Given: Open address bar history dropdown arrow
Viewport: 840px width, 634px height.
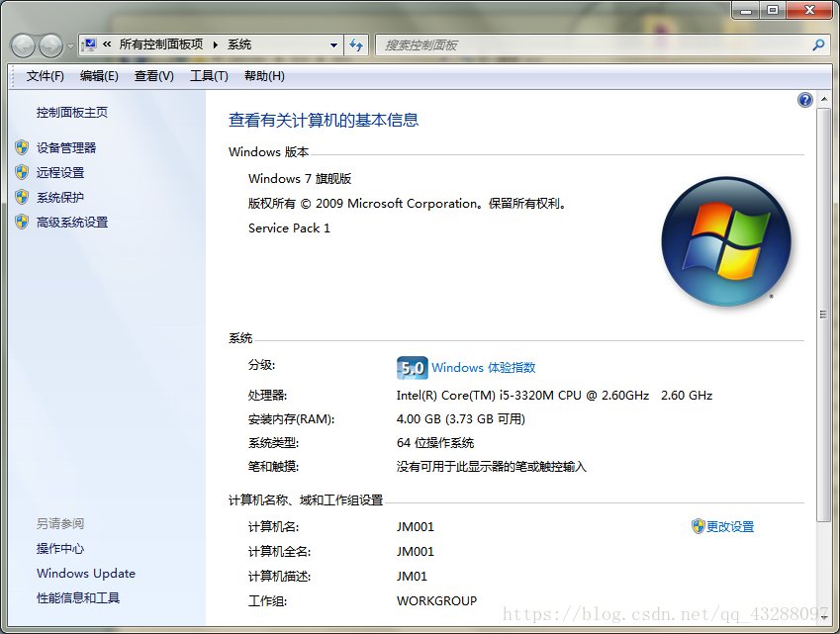Looking at the screenshot, I should [333, 45].
